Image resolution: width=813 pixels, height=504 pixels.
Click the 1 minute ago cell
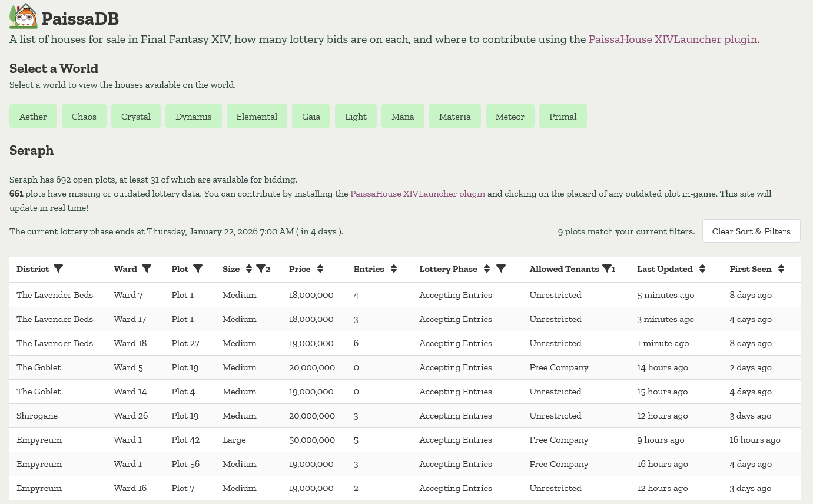pyautogui.click(x=663, y=343)
